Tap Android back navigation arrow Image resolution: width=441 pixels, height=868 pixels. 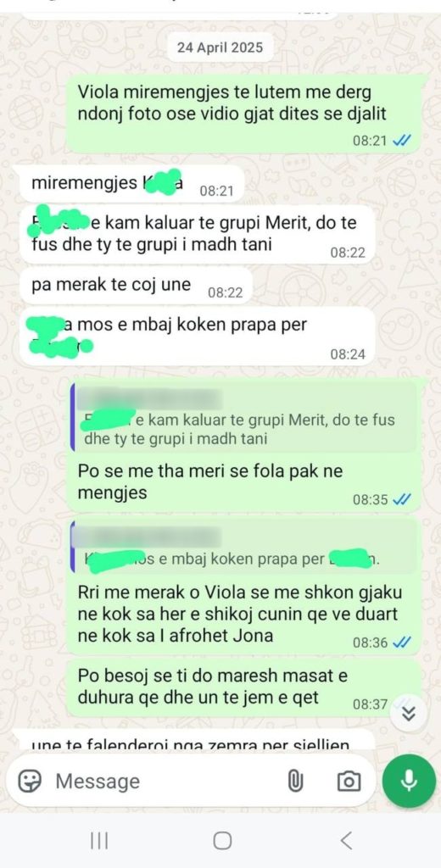point(346,841)
